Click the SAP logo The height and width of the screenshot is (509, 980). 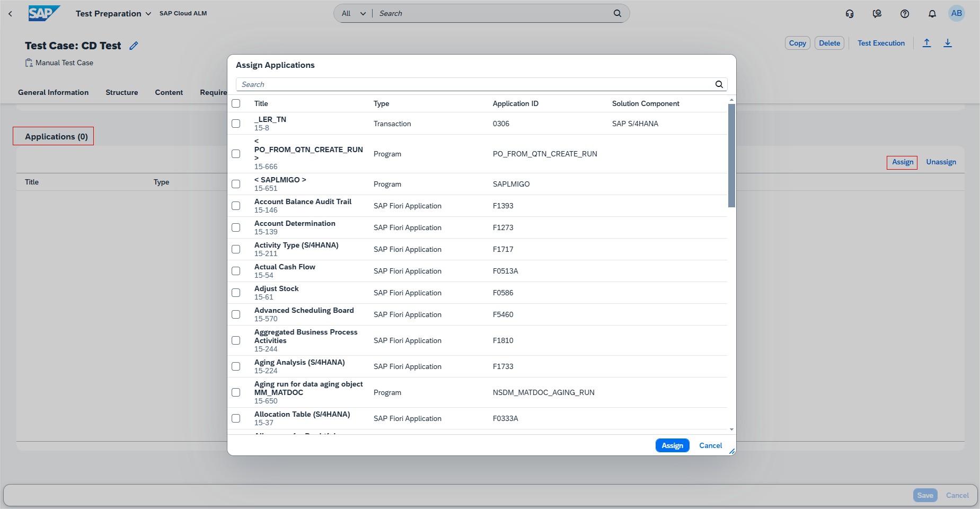[x=43, y=13]
